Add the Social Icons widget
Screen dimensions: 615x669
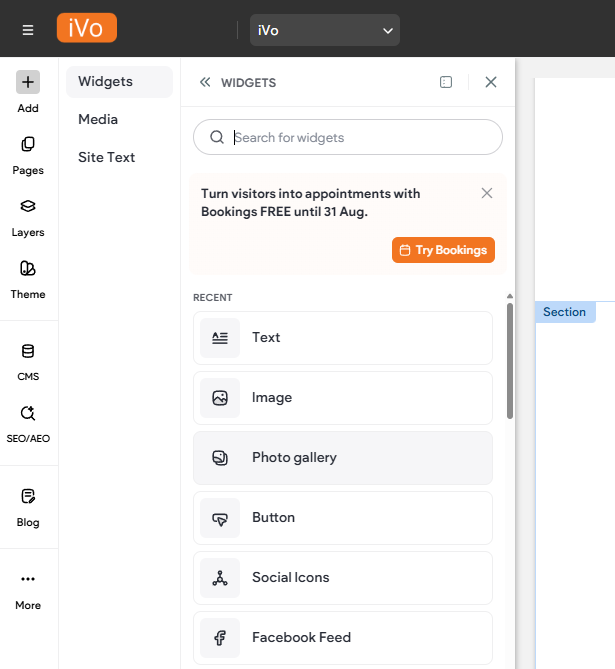tap(343, 578)
